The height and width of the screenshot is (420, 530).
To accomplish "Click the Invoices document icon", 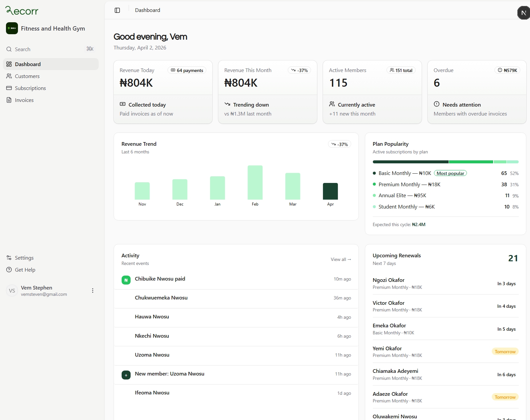I will click(x=9, y=100).
